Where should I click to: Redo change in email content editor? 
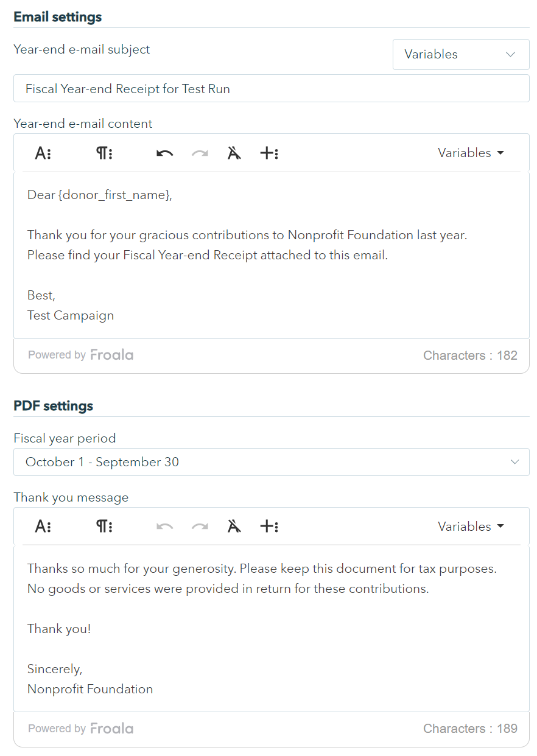coord(200,153)
